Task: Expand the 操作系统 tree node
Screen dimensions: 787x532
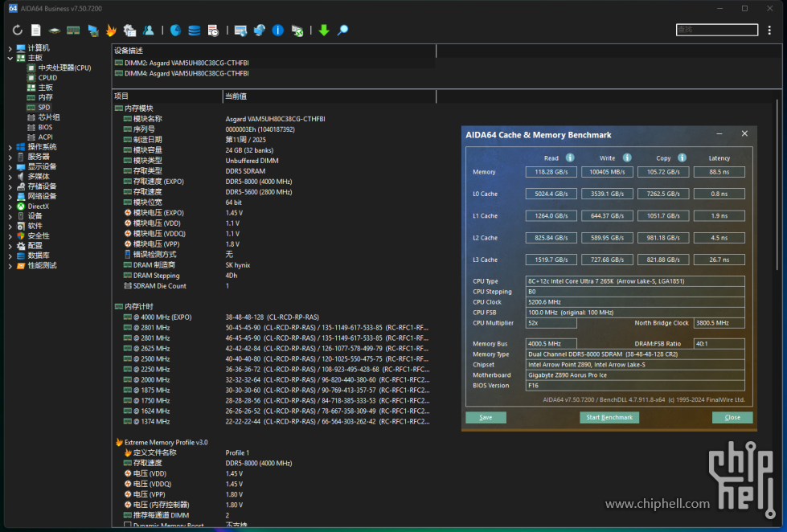Action: 10,147
